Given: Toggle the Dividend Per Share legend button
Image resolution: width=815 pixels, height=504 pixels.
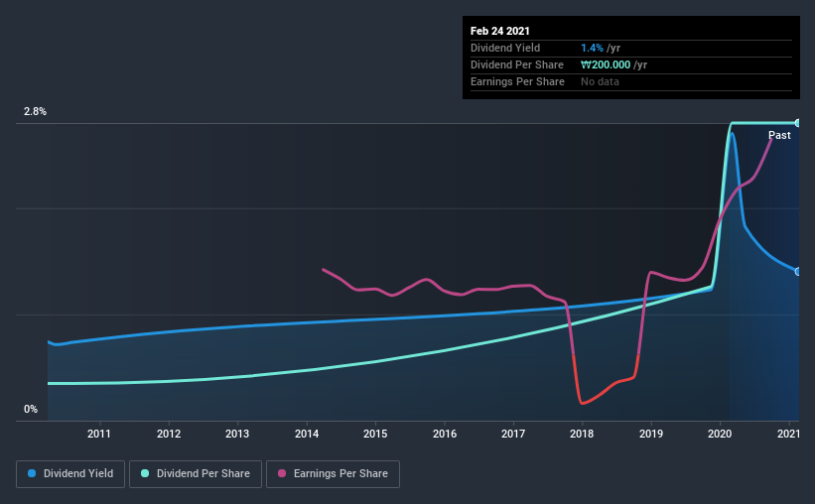Looking at the screenshot, I should (x=196, y=474).
